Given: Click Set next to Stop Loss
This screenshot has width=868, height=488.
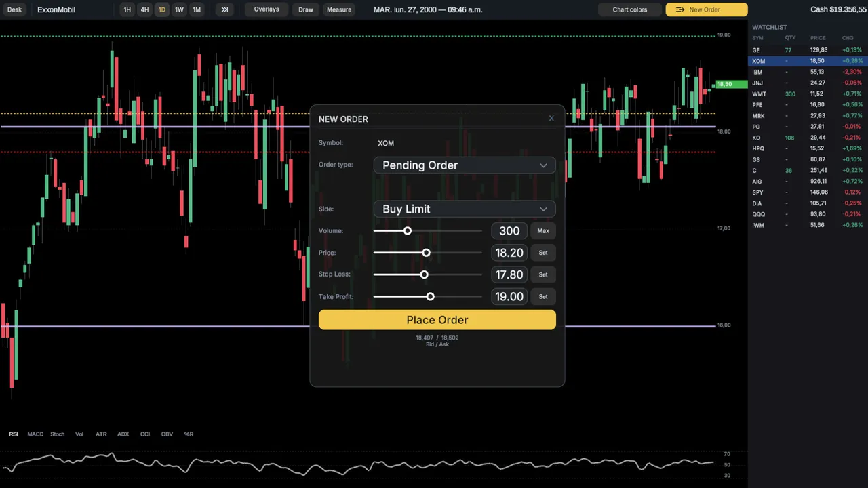Looking at the screenshot, I should [543, 274].
